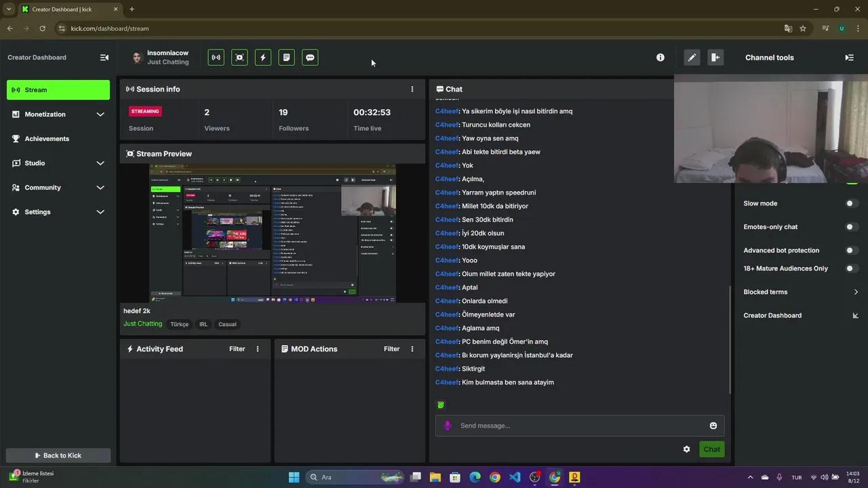Screen dimensions: 868x488
Task: Open Activity Feed Filter dropdown
Action: 237,349
